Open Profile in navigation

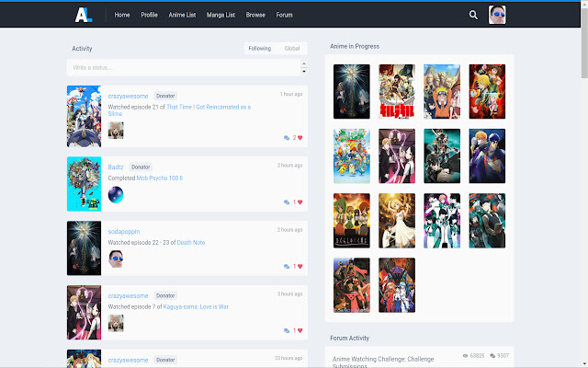(x=149, y=15)
